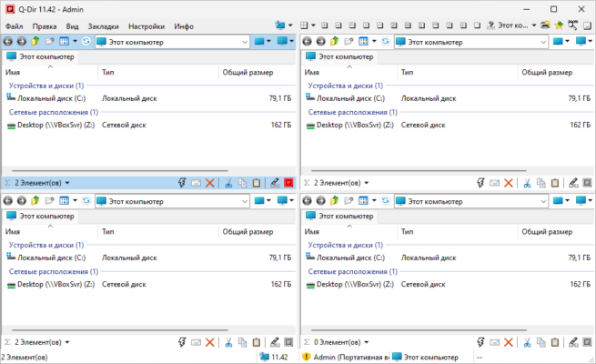The image size is (596, 364).
Task: Go forward in the top-left pane
Action: [22, 42]
